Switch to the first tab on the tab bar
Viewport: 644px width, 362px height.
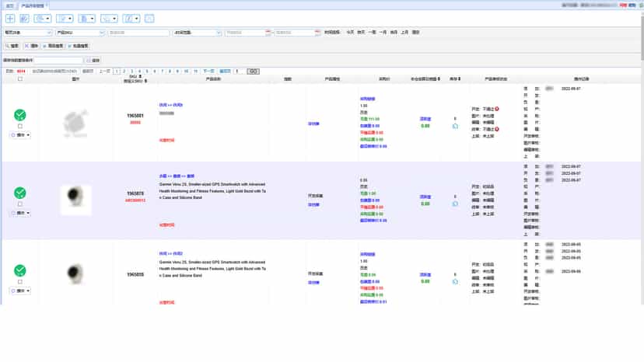point(9,5)
